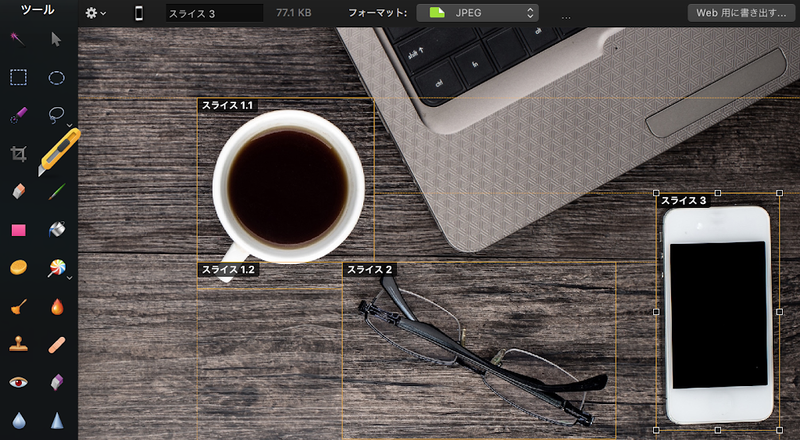800x440 pixels.
Task: Select the スライス 1.1 slice label
Action: point(229,105)
